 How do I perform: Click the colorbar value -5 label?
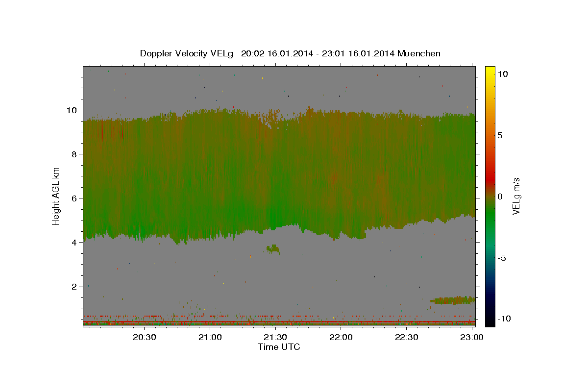click(x=502, y=258)
